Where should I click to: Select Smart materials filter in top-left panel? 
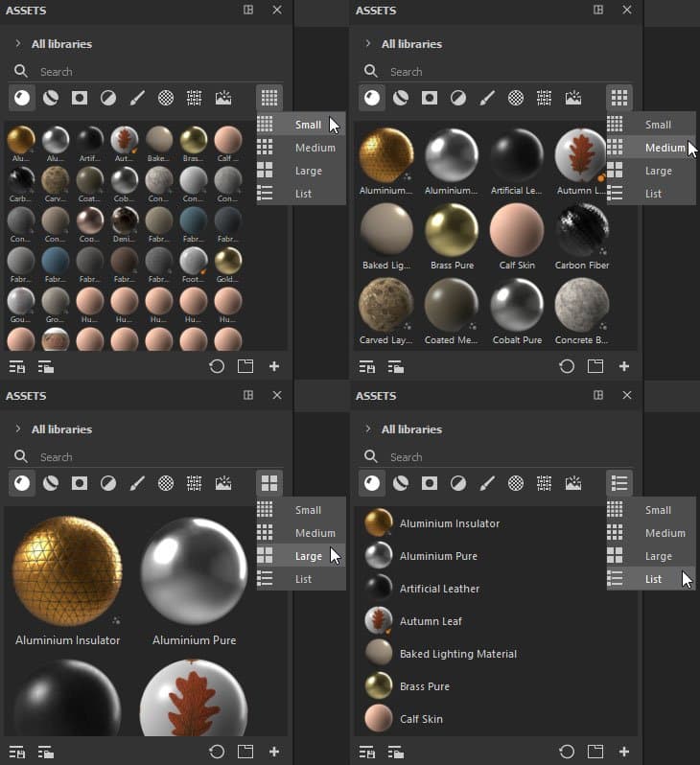(x=51, y=98)
